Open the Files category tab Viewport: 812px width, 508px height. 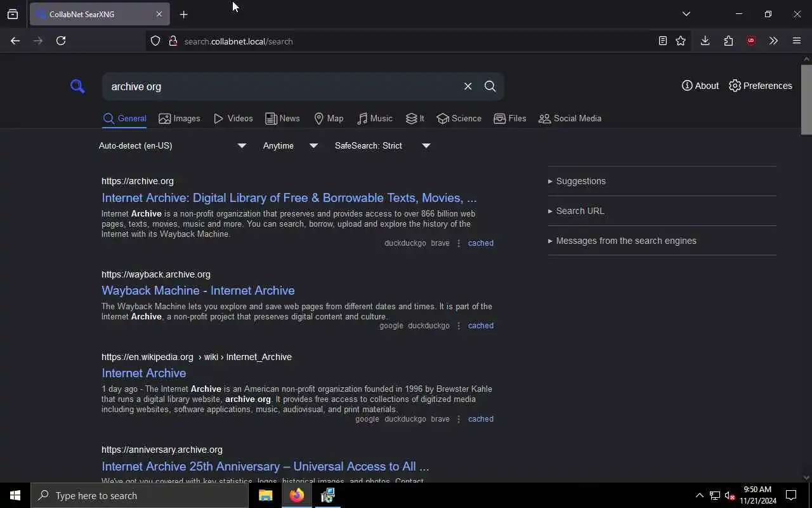pos(510,119)
